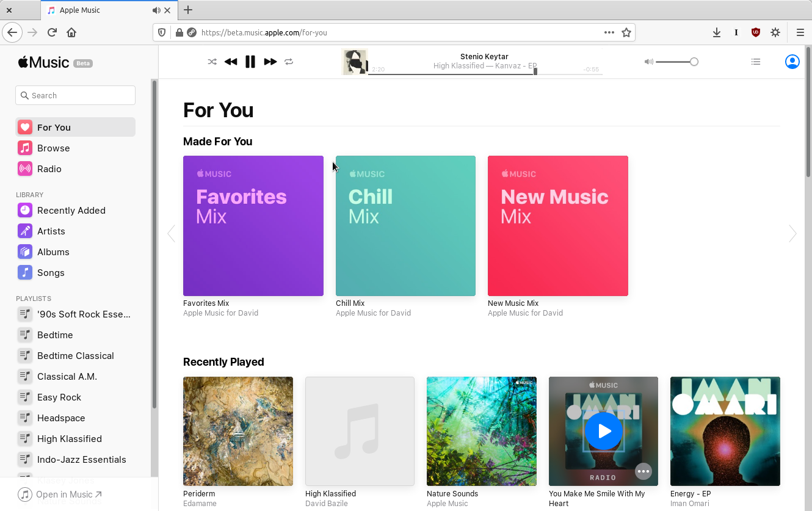Click the For You heart icon
Image resolution: width=812 pixels, height=511 pixels.
pyautogui.click(x=24, y=127)
